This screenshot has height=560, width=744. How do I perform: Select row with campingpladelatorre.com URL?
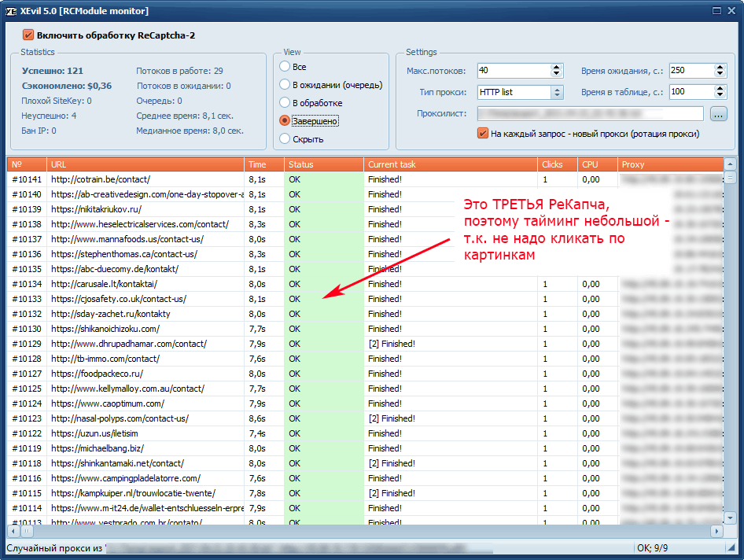(366, 478)
